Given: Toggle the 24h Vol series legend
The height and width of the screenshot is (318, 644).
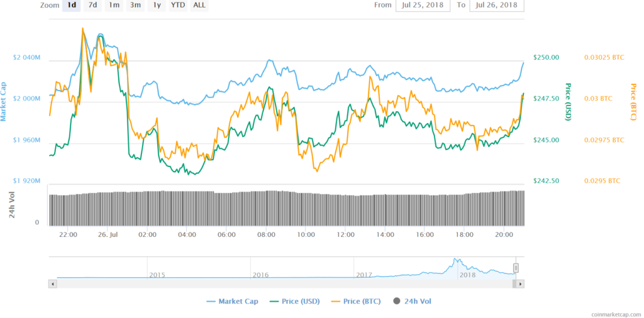Looking at the screenshot, I should coord(412,302).
